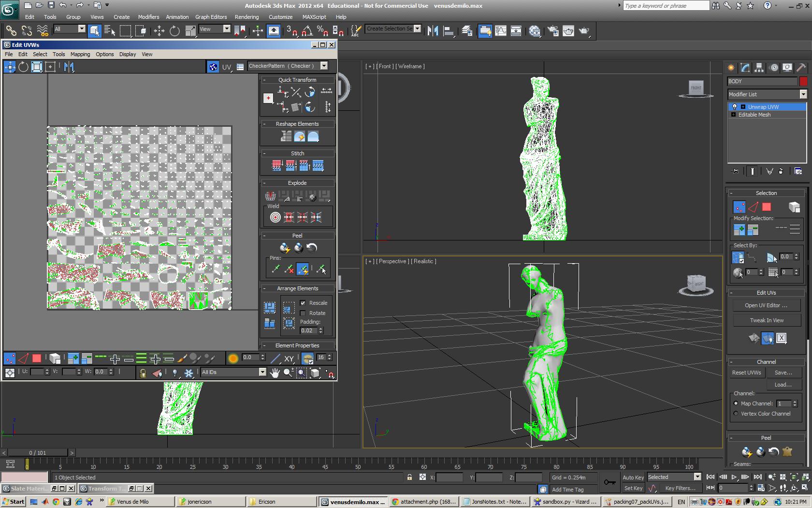Click the Target Weld icon in Weld group

[x=275, y=217]
